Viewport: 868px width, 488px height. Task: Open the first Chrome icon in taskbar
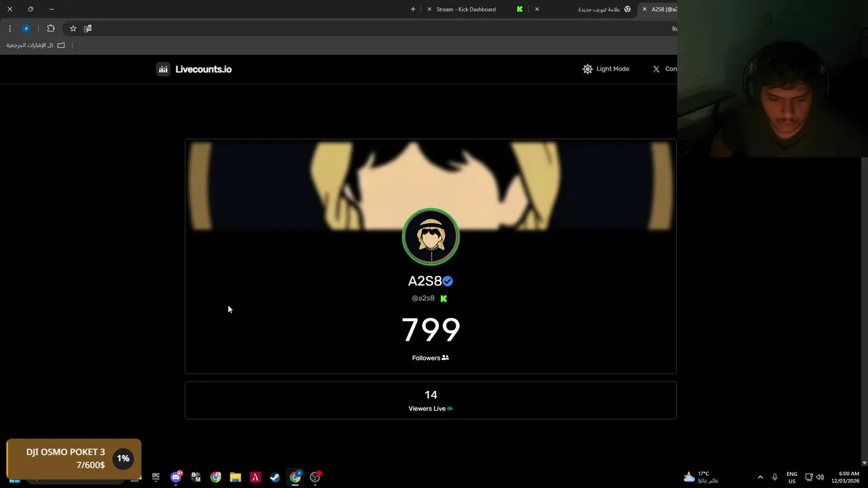pyautogui.click(x=216, y=477)
